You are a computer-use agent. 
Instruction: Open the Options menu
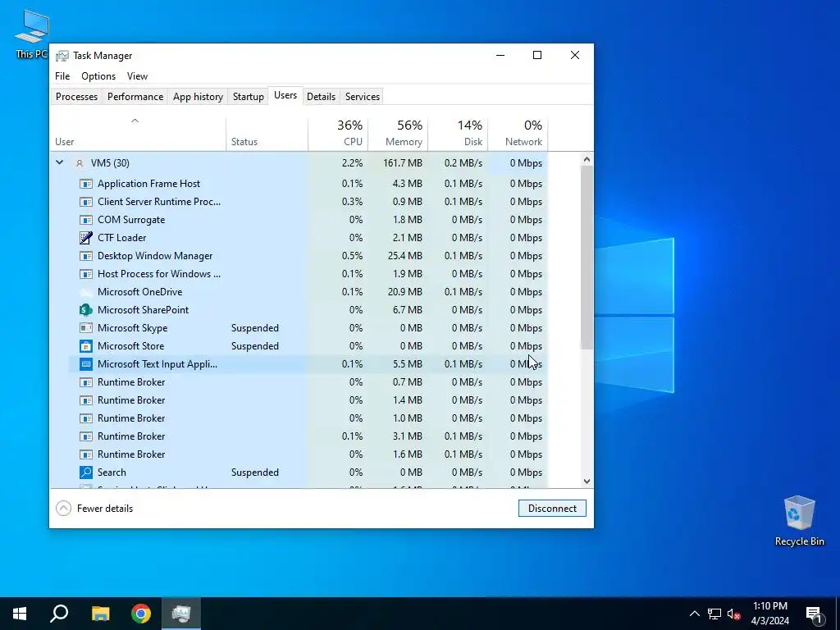(98, 76)
